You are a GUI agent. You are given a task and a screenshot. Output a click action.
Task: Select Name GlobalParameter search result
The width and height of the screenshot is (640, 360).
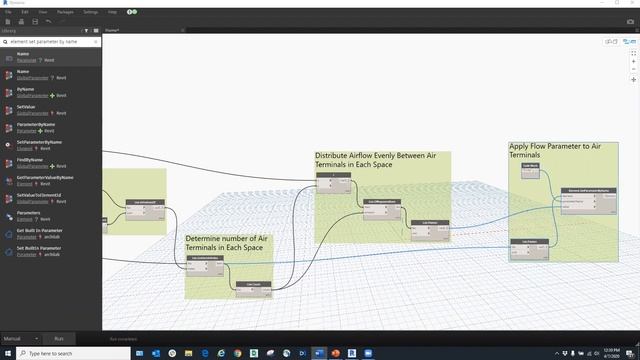51,75
